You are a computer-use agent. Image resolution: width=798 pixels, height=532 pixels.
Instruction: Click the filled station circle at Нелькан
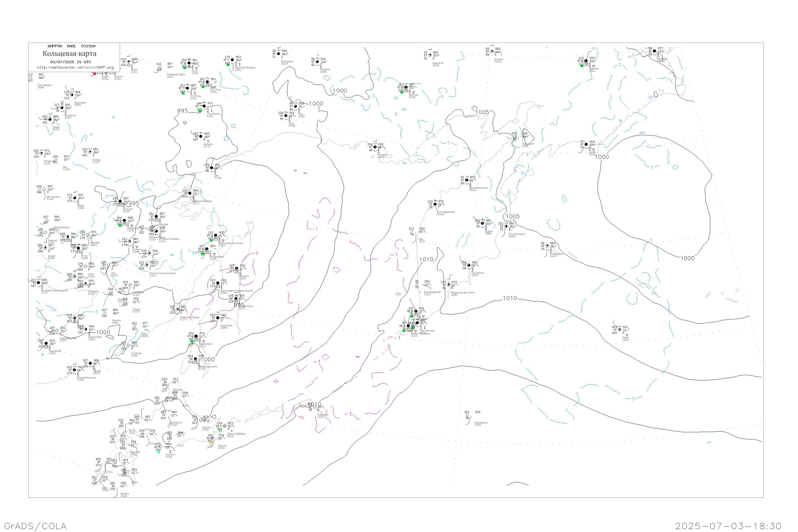point(201,136)
